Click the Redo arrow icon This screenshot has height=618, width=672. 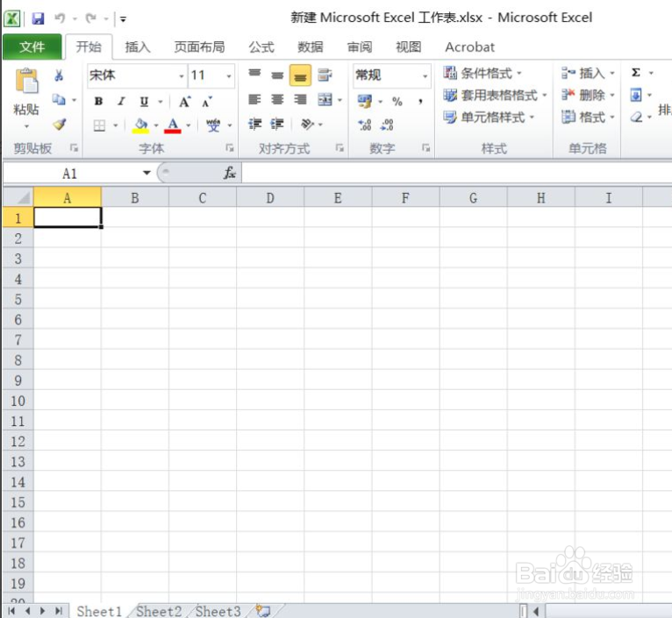(x=91, y=18)
